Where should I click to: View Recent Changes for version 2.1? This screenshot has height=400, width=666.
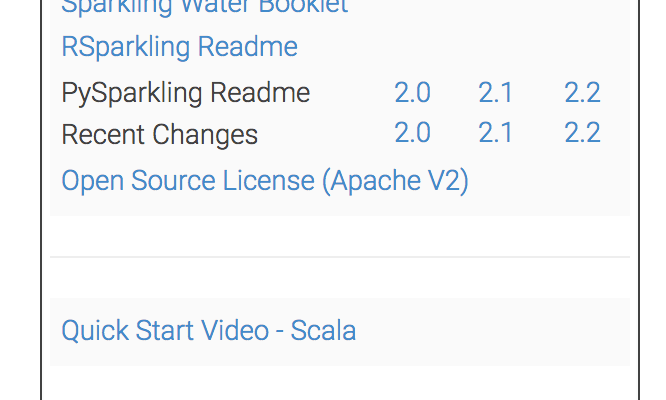[x=495, y=133]
